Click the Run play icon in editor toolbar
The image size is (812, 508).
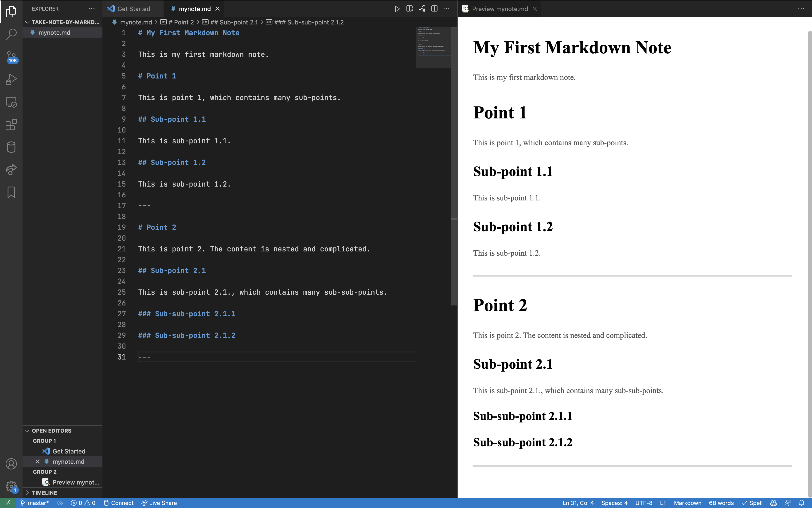point(397,9)
